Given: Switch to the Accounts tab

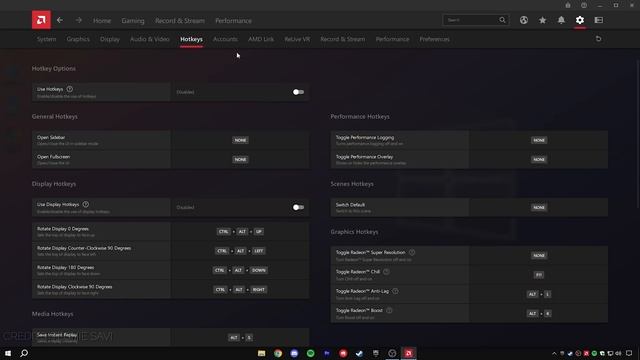Looking at the screenshot, I should pos(225,39).
